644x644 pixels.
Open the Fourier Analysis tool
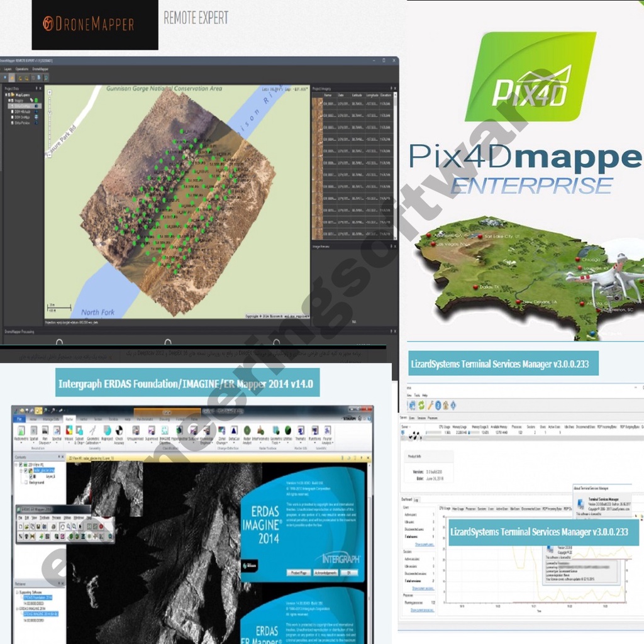327,435
